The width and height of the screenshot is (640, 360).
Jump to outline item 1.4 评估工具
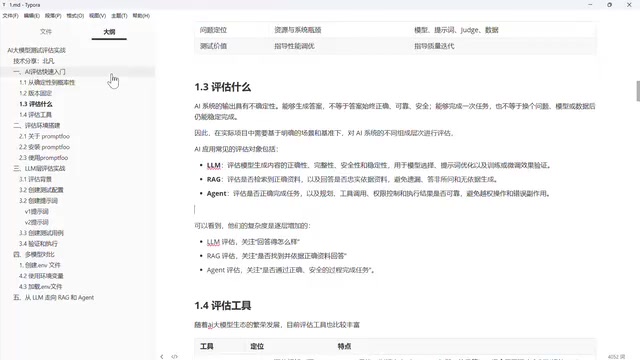coord(36,115)
